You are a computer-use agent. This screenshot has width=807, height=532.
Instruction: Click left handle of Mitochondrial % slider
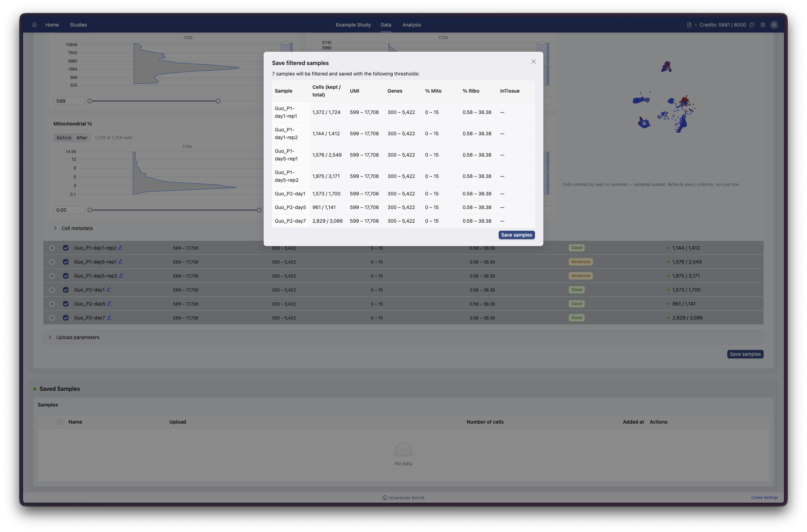pos(90,210)
